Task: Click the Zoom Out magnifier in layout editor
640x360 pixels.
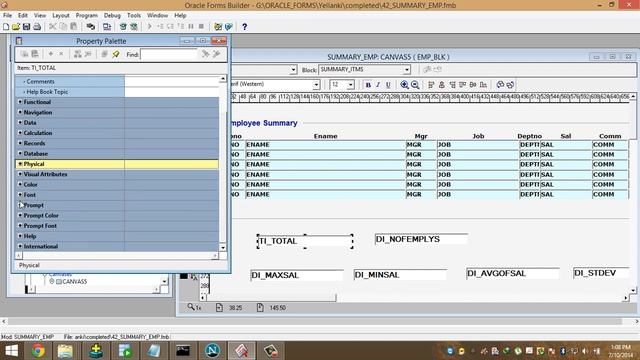Action: 415,84
